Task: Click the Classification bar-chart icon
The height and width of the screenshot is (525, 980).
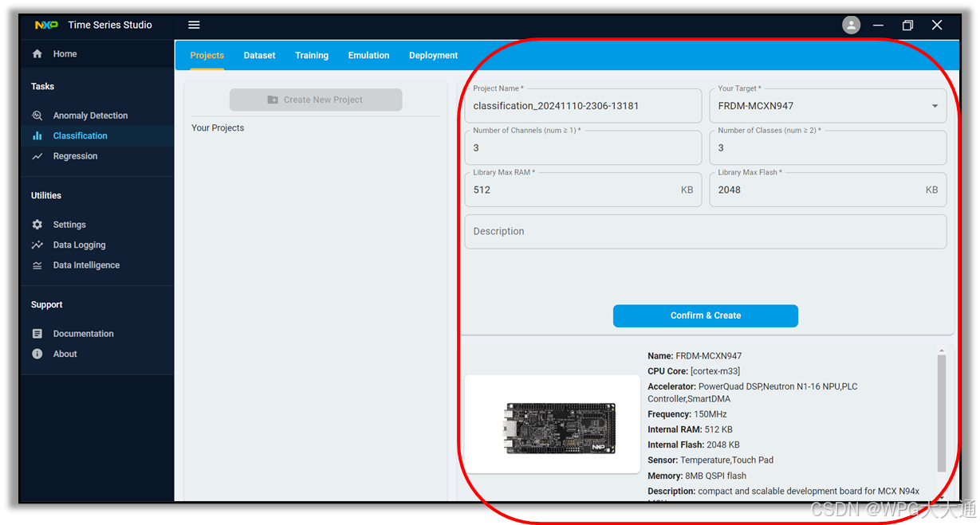Action: (37, 136)
